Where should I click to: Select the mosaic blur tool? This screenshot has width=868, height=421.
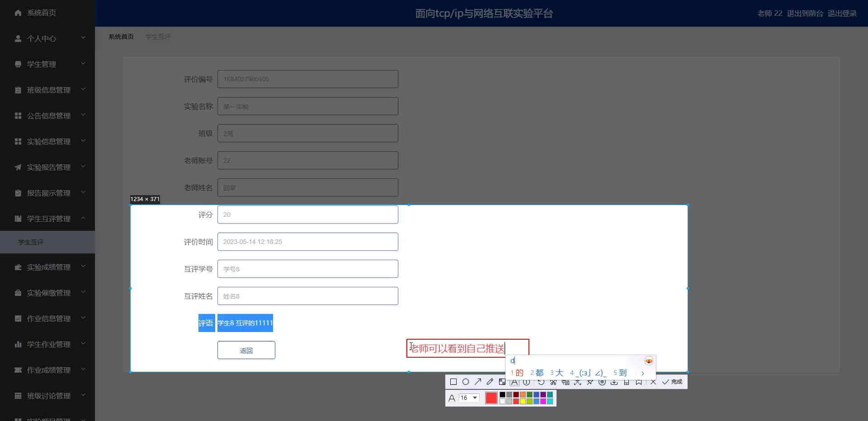tap(502, 382)
